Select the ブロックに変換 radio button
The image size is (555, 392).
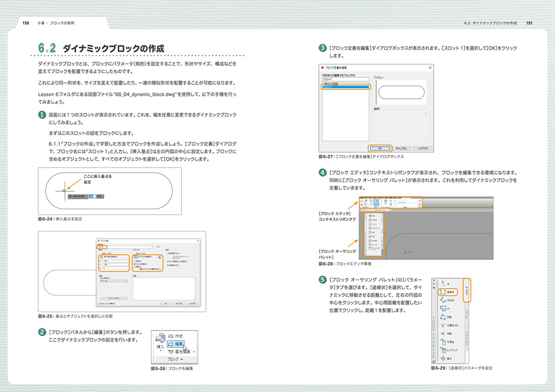tap(135, 264)
